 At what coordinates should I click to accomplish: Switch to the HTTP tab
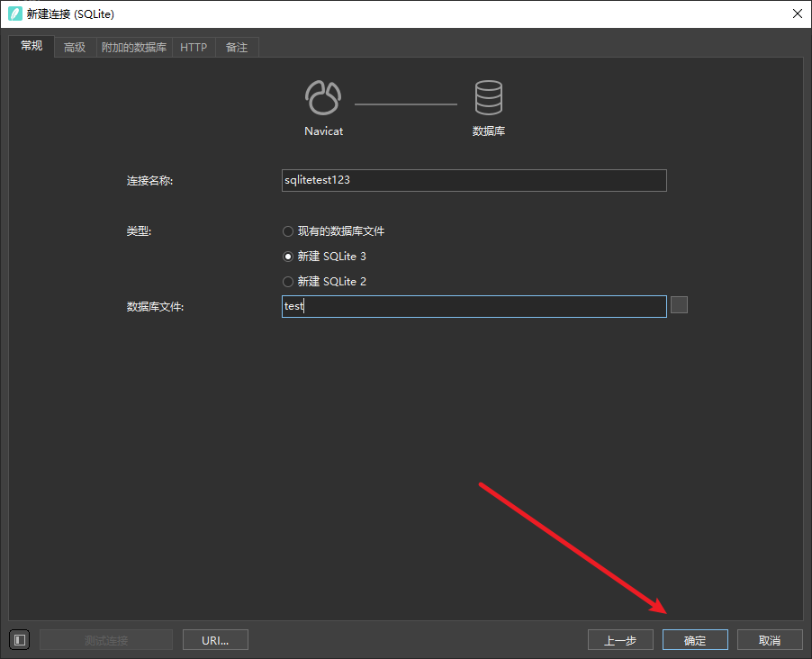point(194,47)
